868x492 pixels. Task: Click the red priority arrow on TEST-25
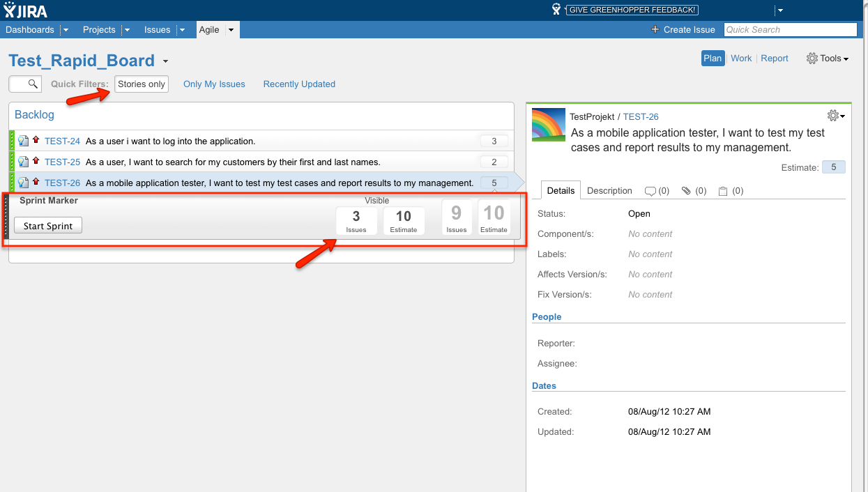pos(36,161)
